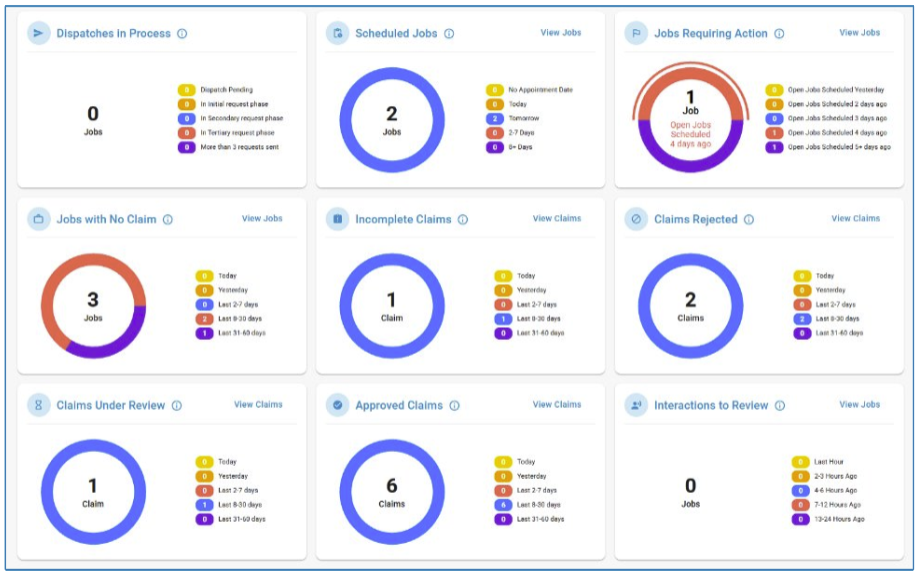Image resolution: width=920 pixels, height=575 pixels.
Task: Select red Open Jobs Scheduled 4 days ago badge
Action: tap(774, 133)
